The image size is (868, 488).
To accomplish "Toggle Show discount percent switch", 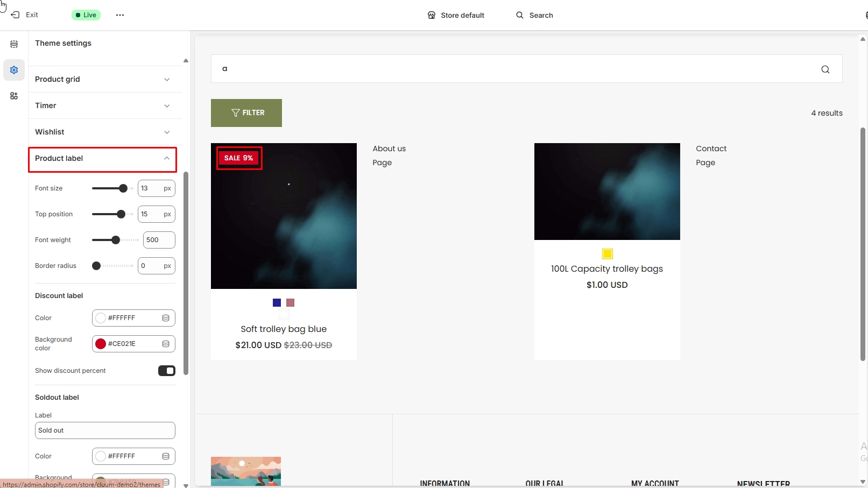I will click(x=166, y=371).
